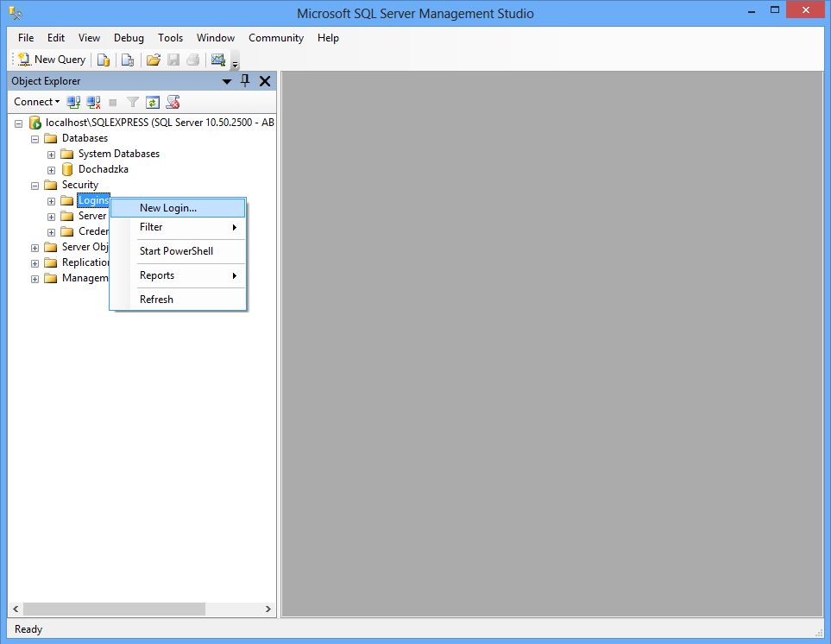Collapse the localhost\SQLEXPRESS server node
This screenshot has height=644, width=831.
click(x=18, y=123)
